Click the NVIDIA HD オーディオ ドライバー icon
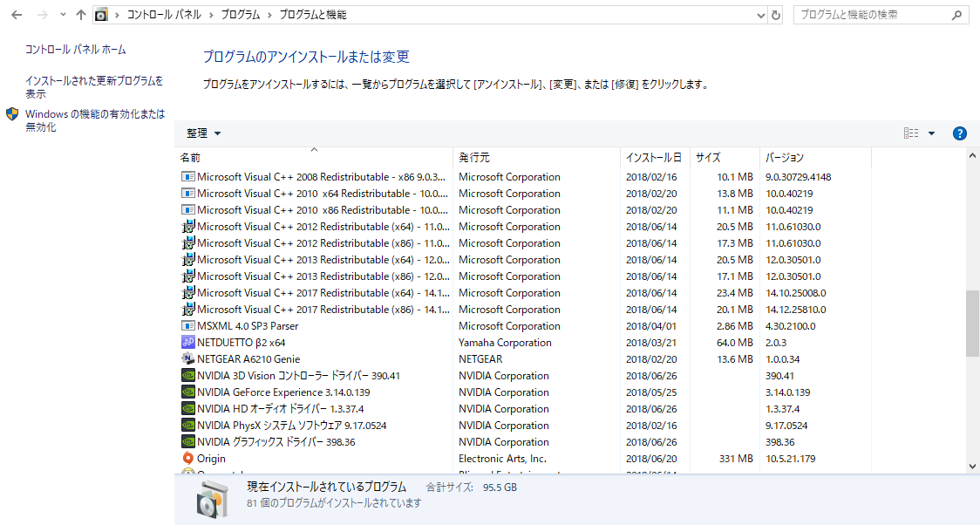980x525 pixels. (187, 409)
